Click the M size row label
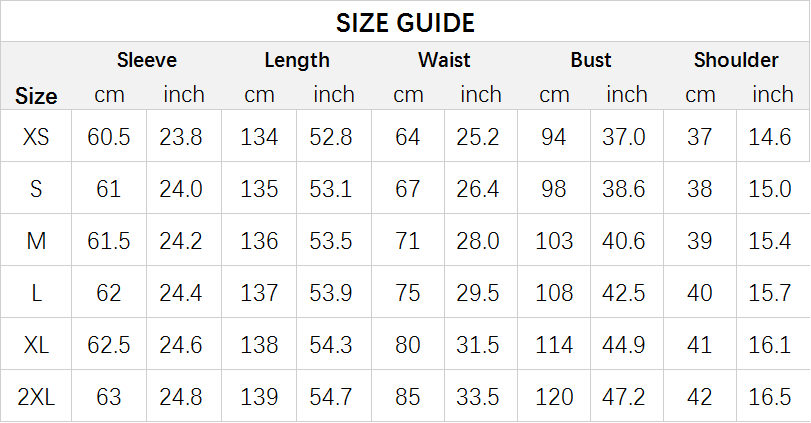 36,241
